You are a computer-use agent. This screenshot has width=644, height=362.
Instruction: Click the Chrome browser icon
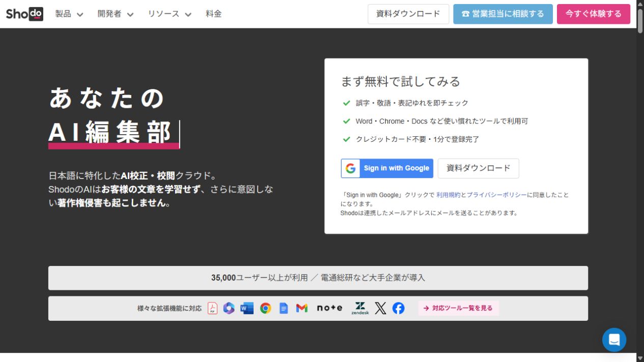click(266, 308)
